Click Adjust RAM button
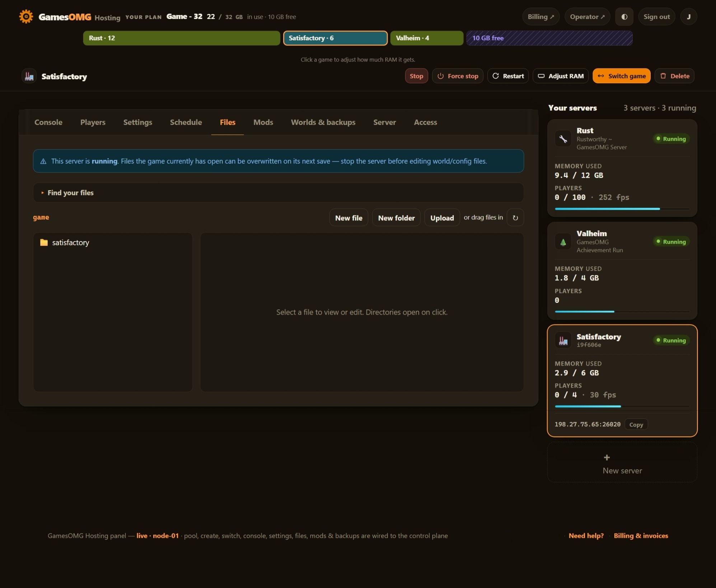 (x=561, y=76)
